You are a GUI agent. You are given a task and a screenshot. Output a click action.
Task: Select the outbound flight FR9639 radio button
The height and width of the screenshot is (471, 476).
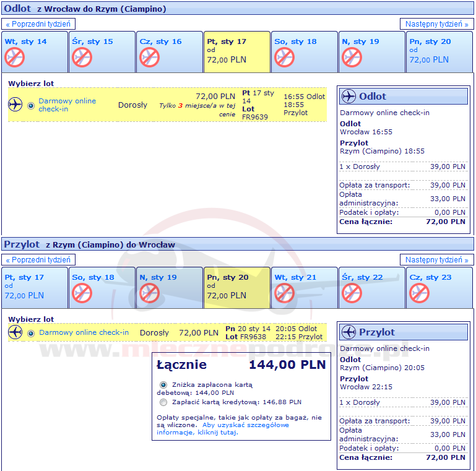(x=31, y=105)
